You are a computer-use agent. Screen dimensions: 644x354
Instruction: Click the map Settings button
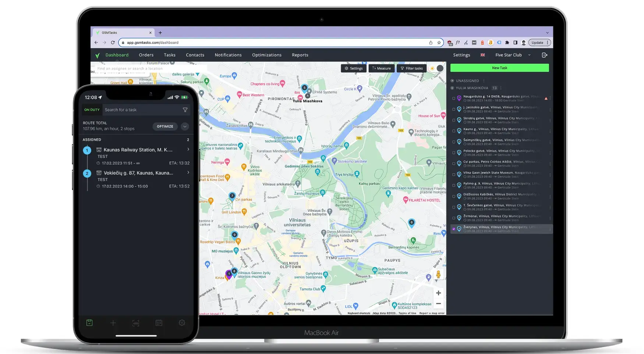(x=354, y=68)
